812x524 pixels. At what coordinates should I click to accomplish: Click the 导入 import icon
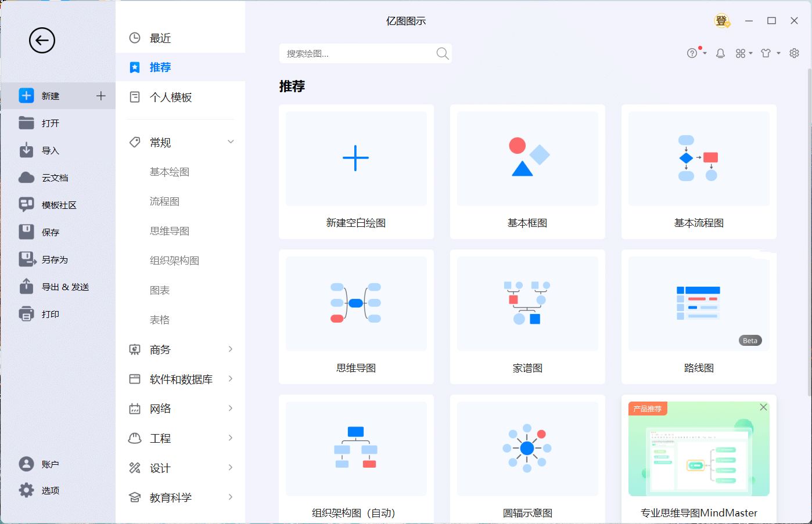26,150
